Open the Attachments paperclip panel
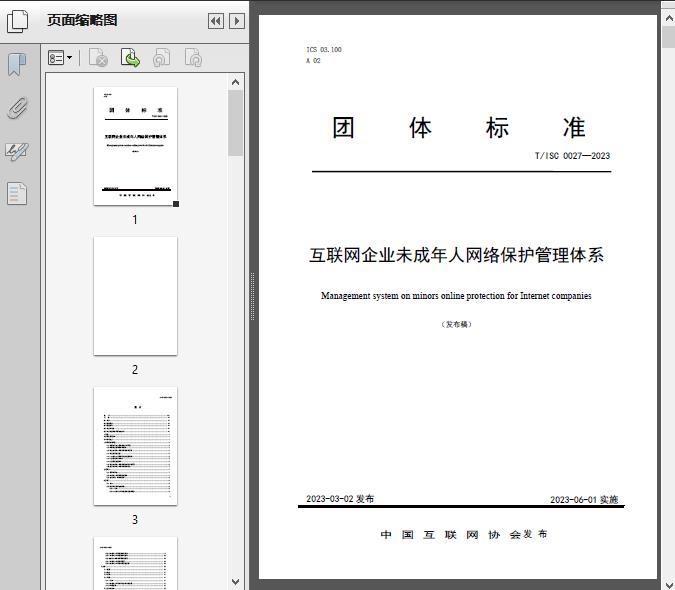675x590 pixels. point(17,108)
